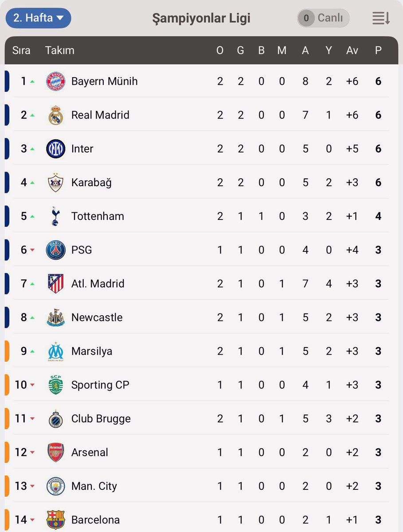403x532 pixels.
Task: Open the Marsilya team name link
Action: coord(92,351)
